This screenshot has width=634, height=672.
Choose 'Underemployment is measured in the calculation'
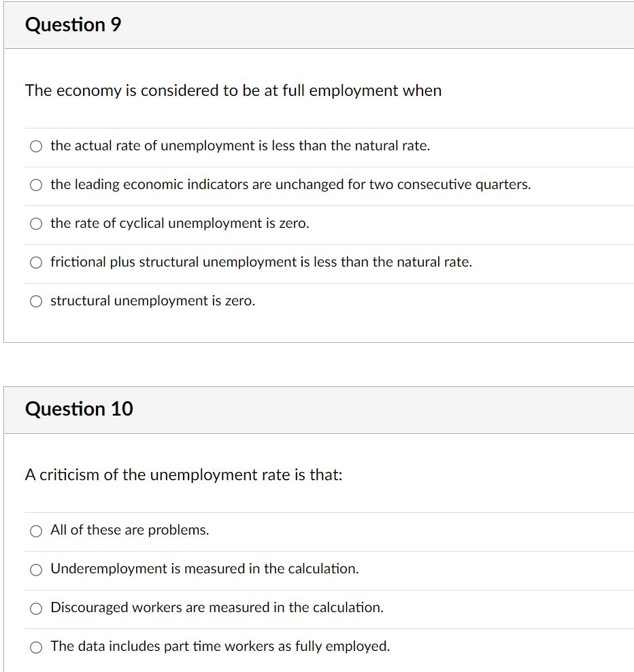click(35, 569)
